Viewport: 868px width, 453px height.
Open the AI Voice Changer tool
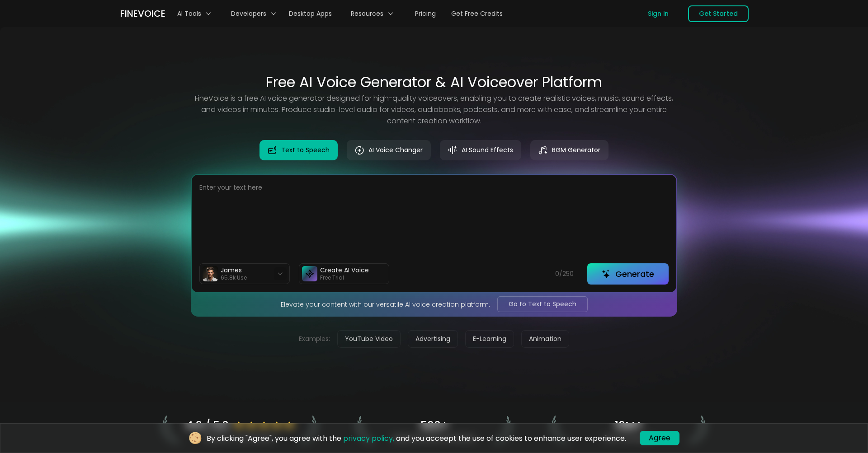[388, 150]
